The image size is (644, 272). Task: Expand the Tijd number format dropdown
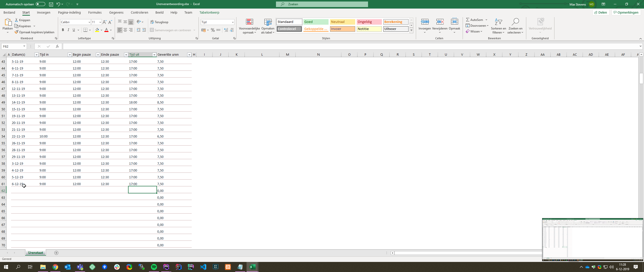(232, 22)
